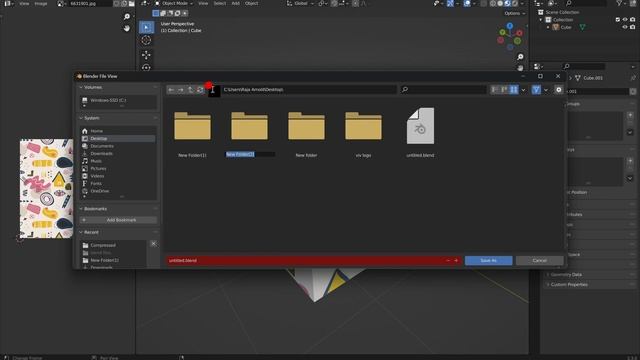Open display settings dropdown arrow

(524, 90)
